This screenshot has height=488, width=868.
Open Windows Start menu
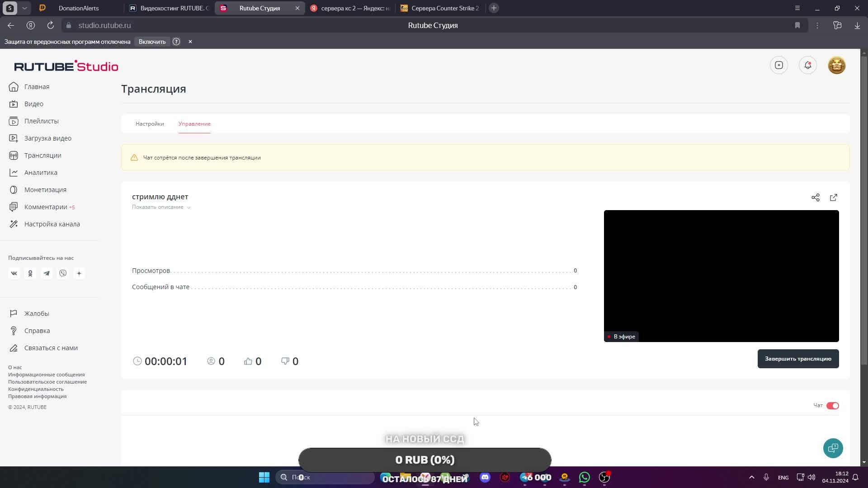264,477
